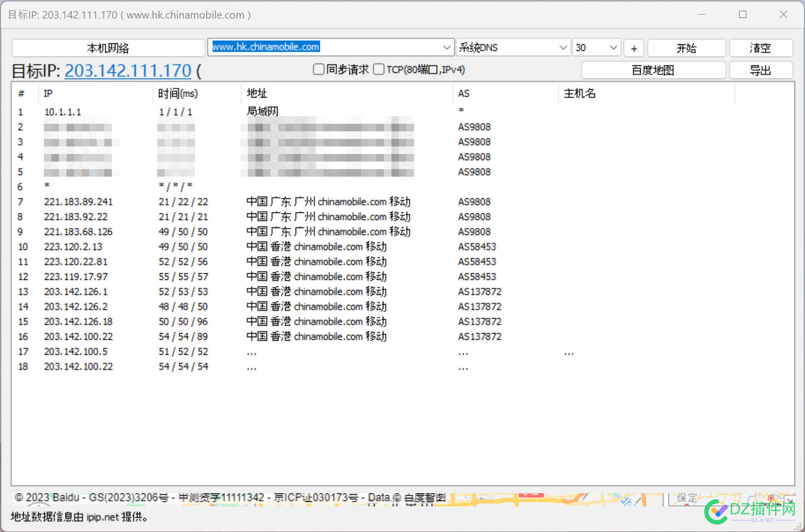805x532 pixels.
Task: Click time value 50 / 50 / 96
Action: click(x=183, y=322)
